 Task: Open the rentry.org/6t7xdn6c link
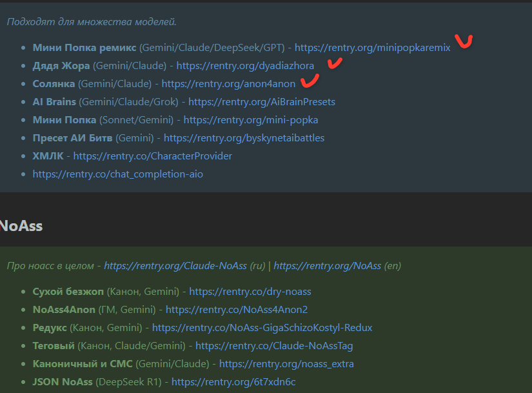(x=233, y=382)
